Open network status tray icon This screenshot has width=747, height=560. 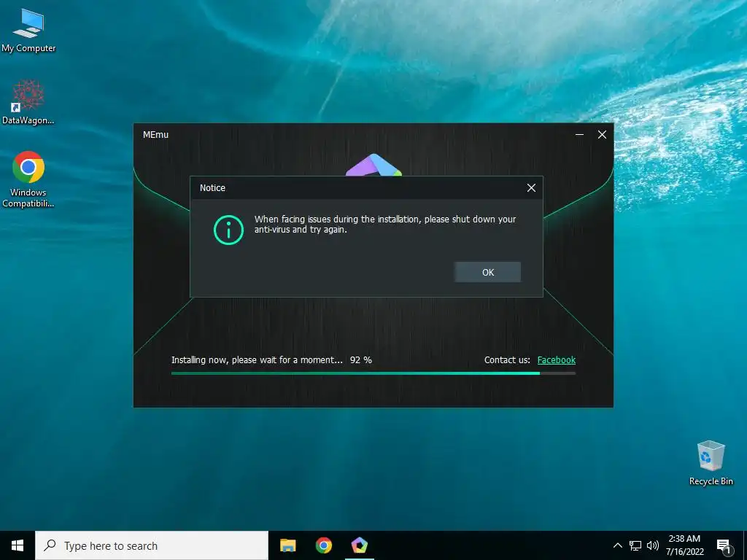(x=635, y=545)
